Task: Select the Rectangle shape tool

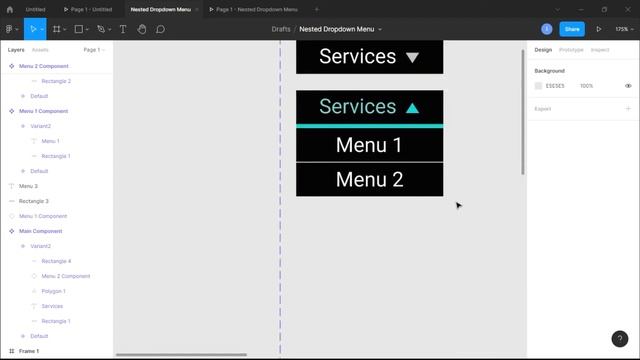Action: (78, 29)
